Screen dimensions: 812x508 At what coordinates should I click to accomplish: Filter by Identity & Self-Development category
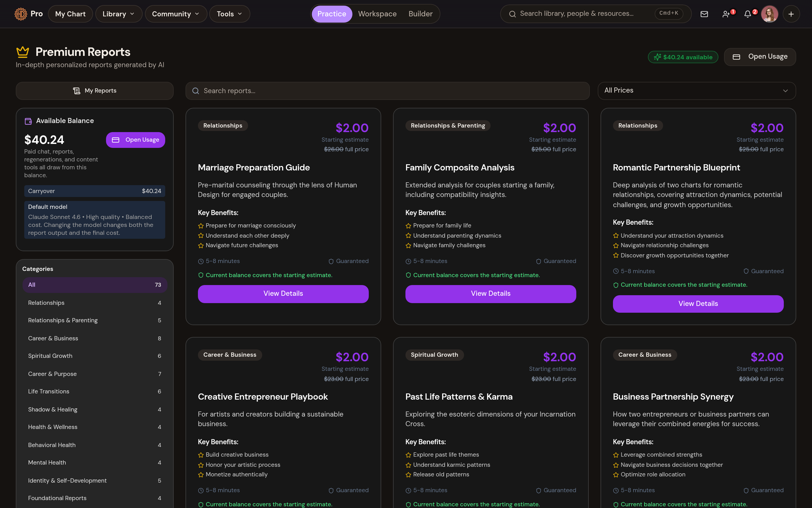[95, 481]
